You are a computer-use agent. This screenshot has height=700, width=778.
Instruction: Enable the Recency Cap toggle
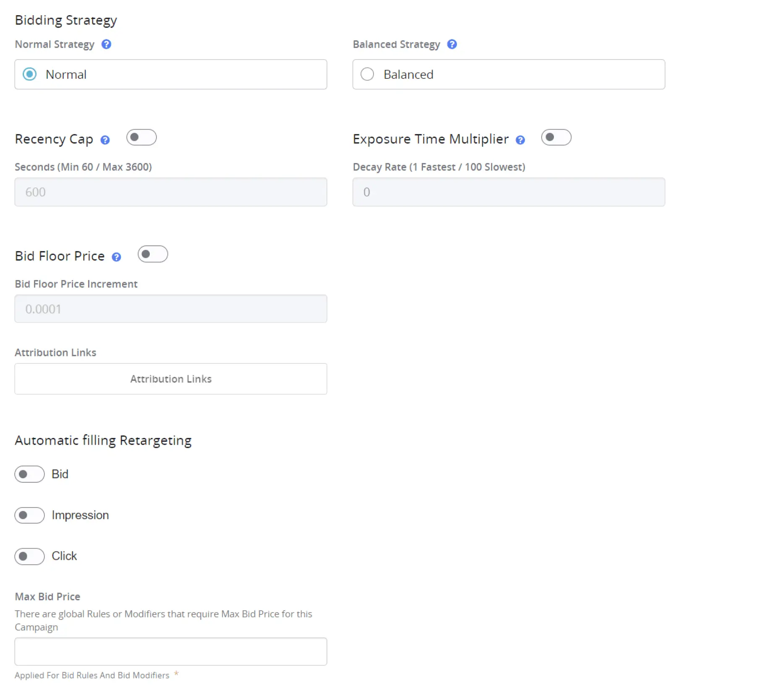[x=141, y=137]
